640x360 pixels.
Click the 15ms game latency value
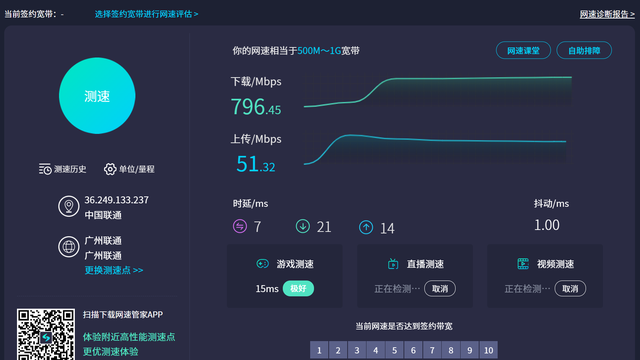point(267,289)
